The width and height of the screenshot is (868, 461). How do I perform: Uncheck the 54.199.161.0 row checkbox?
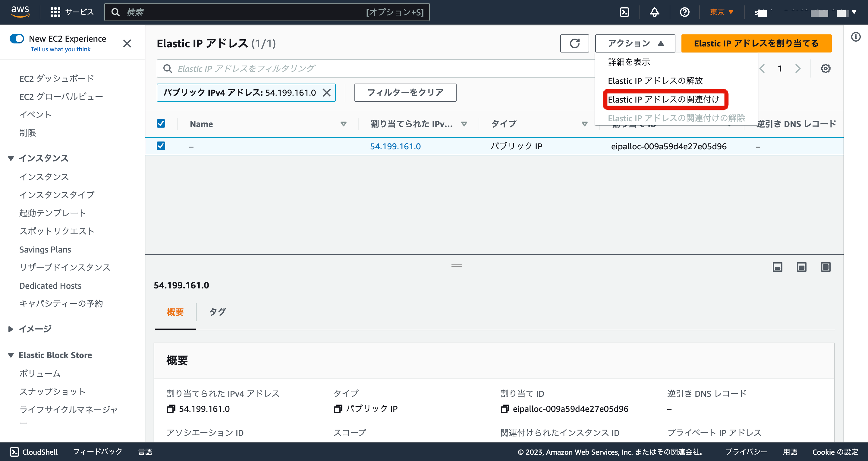(x=161, y=146)
